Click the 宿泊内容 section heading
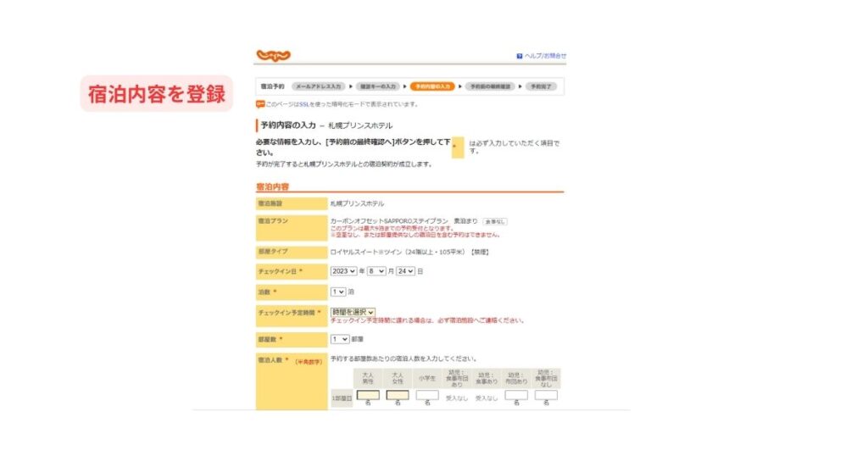 [x=272, y=186]
